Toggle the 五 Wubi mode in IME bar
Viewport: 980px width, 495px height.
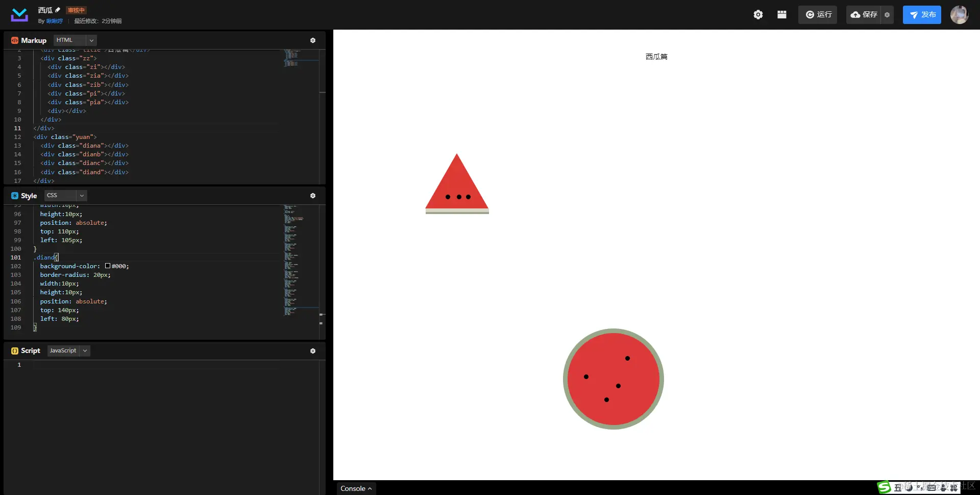898,488
